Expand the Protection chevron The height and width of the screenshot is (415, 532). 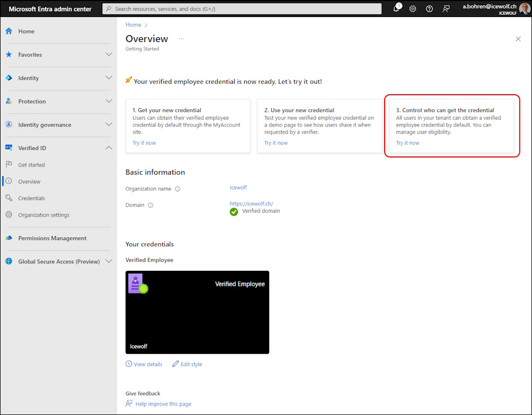tap(109, 101)
